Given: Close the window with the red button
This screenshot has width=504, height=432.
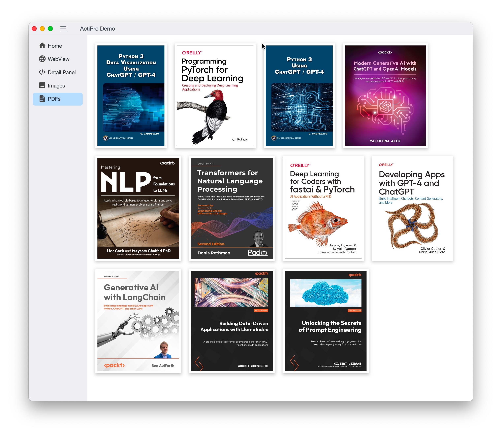Looking at the screenshot, I should tap(34, 29).
